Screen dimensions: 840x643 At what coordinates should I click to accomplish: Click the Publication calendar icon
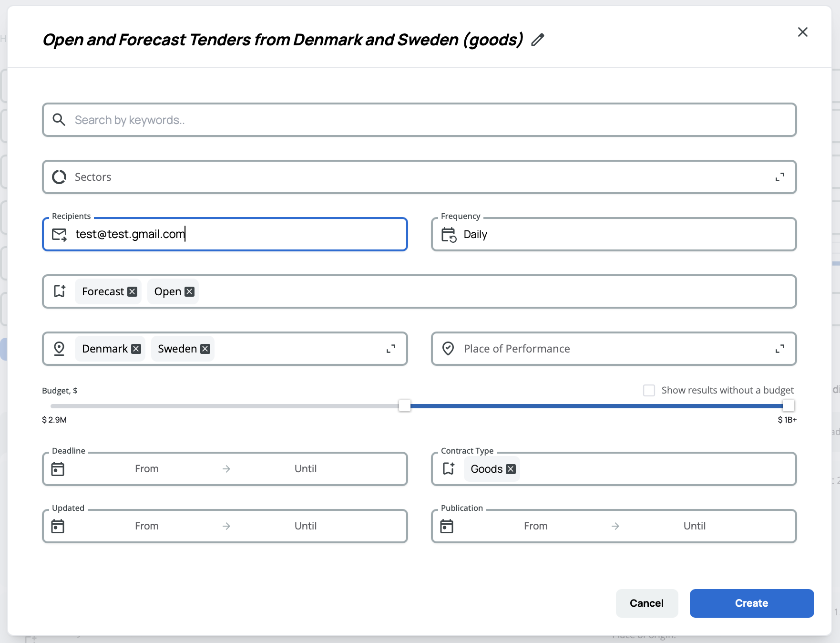447,526
